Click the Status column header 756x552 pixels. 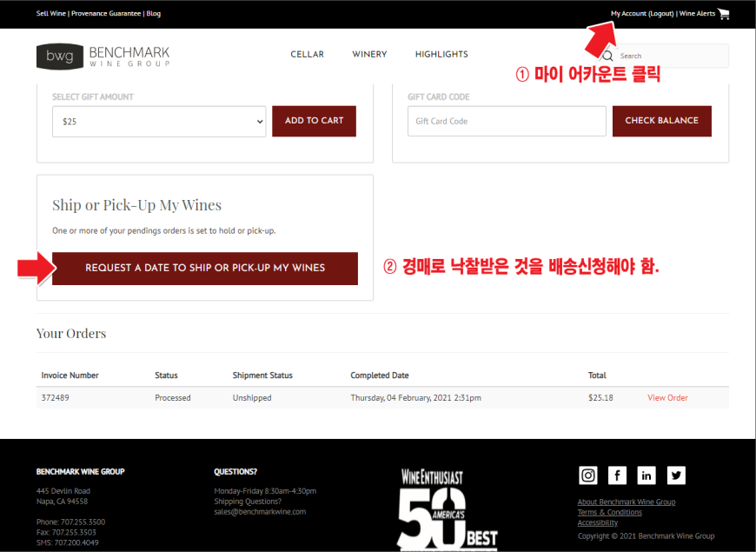[166, 376]
